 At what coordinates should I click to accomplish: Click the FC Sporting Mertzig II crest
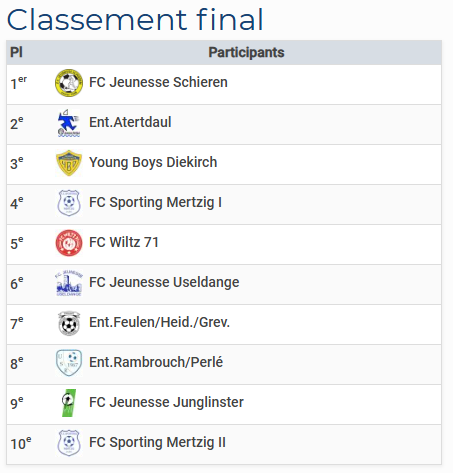(x=69, y=443)
